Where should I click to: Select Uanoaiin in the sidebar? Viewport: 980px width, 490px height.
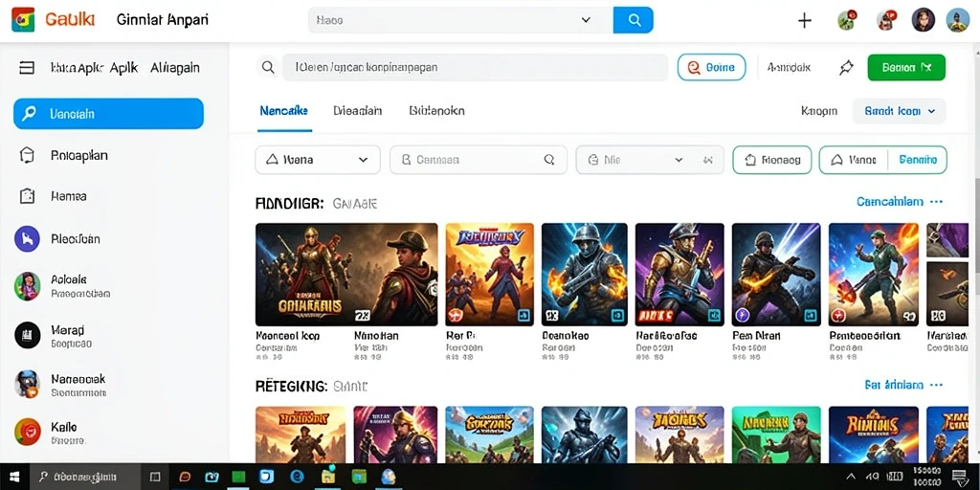click(108, 114)
